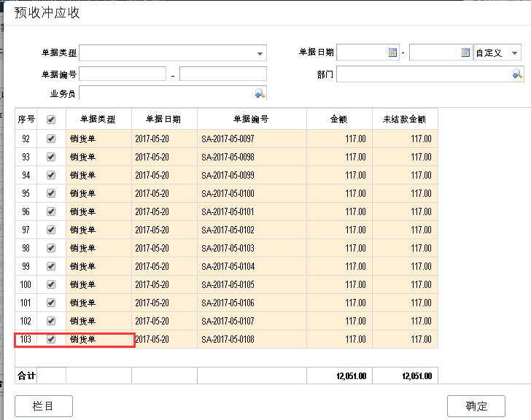The image size is (531, 420).
Task: Open the end date calendar picker
Action: (x=465, y=52)
